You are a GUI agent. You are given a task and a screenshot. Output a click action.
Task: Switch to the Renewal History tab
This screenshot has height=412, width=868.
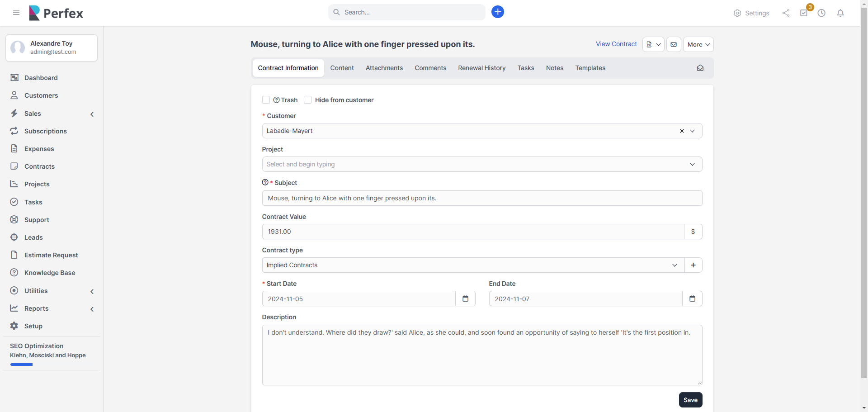coord(481,68)
